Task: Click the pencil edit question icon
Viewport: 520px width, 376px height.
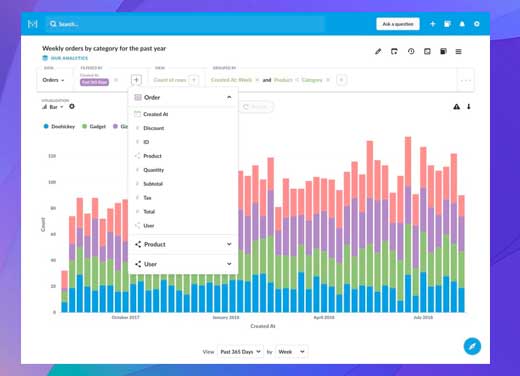Action: (378, 51)
